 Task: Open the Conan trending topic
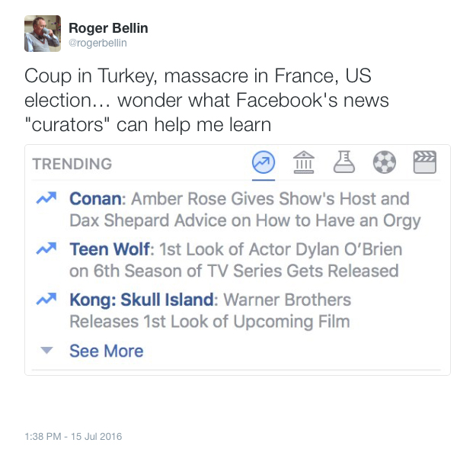(x=96, y=199)
